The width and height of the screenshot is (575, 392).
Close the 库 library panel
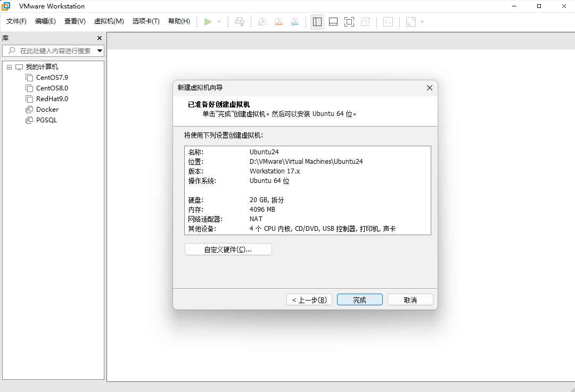point(100,38)
